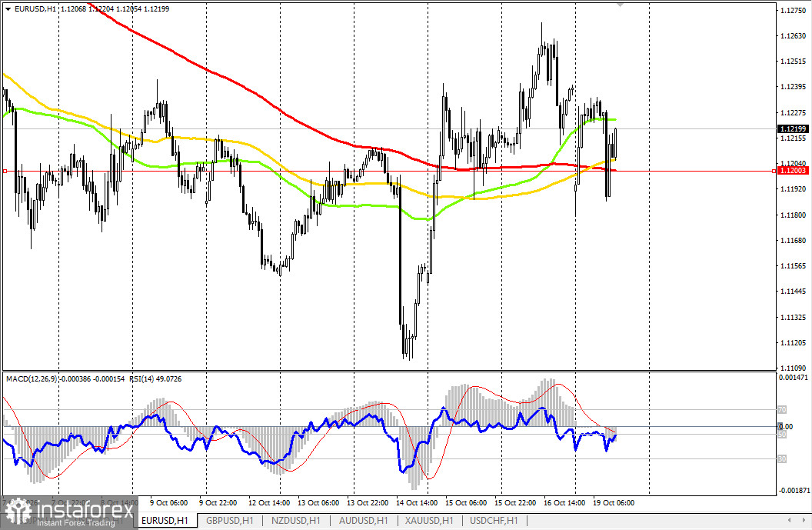Click the 1.12275 price scale label
Image resolution: width=812 pixels, height=530 pixels.
tap(793, 112)
